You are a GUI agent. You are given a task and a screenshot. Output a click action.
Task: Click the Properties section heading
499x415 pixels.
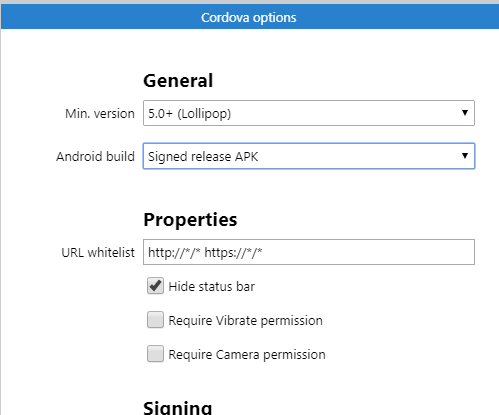click(190, 220)
